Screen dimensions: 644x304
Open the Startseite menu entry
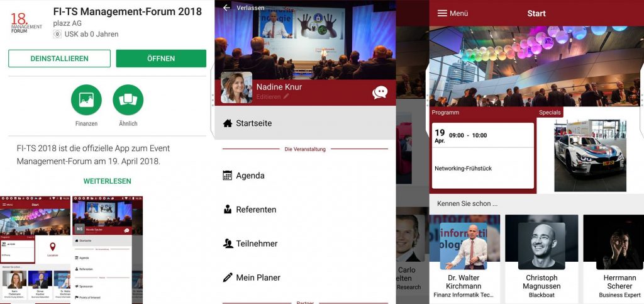coord(305,123)
